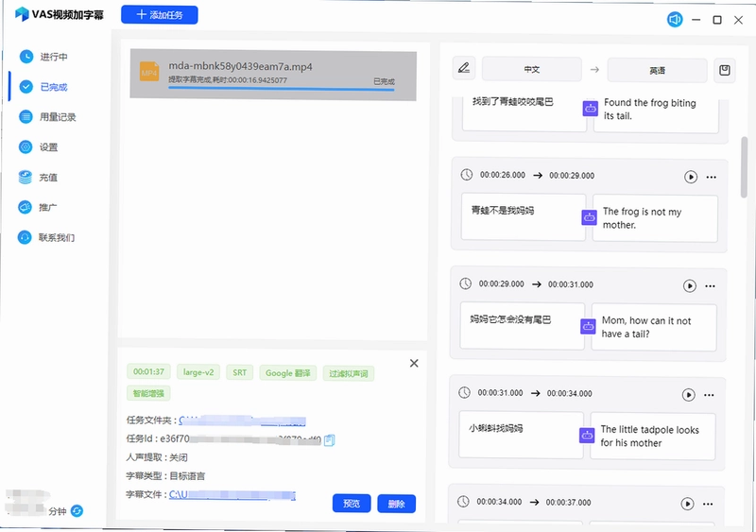Click the clock icon of the 00:00:31.000 to 00:00:34.000 segment
This screenshot has height=532, width=756.
coord(464,392)
